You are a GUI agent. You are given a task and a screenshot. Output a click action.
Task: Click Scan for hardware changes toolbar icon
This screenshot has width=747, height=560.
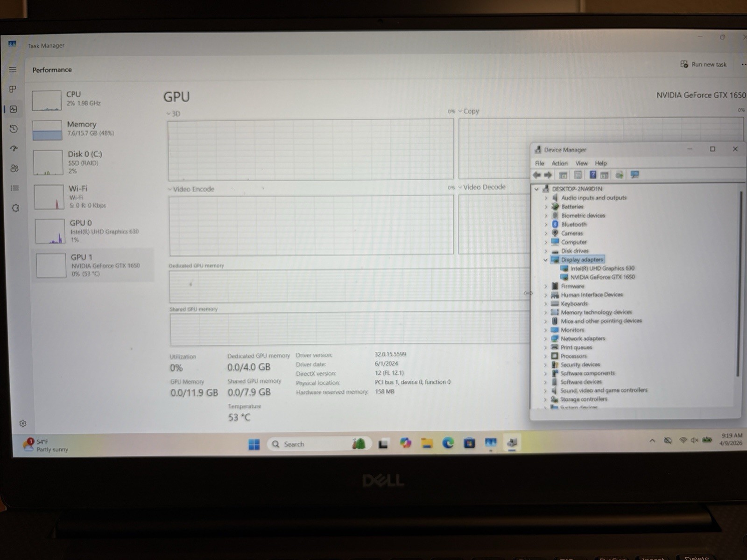[x=634, y=175]
